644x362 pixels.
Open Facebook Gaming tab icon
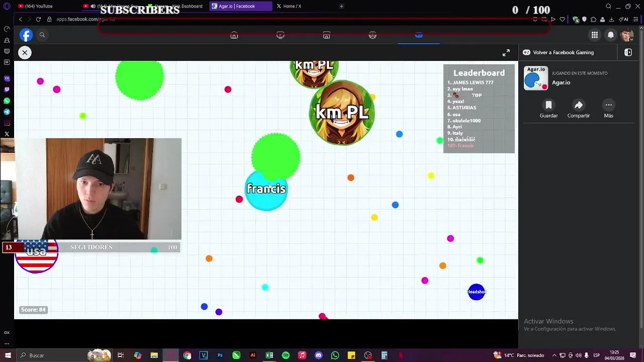click(x=419, y=35)
